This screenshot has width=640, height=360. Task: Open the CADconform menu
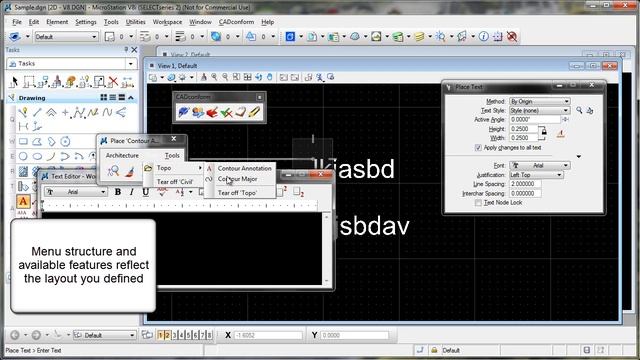[x=236, y=22]
